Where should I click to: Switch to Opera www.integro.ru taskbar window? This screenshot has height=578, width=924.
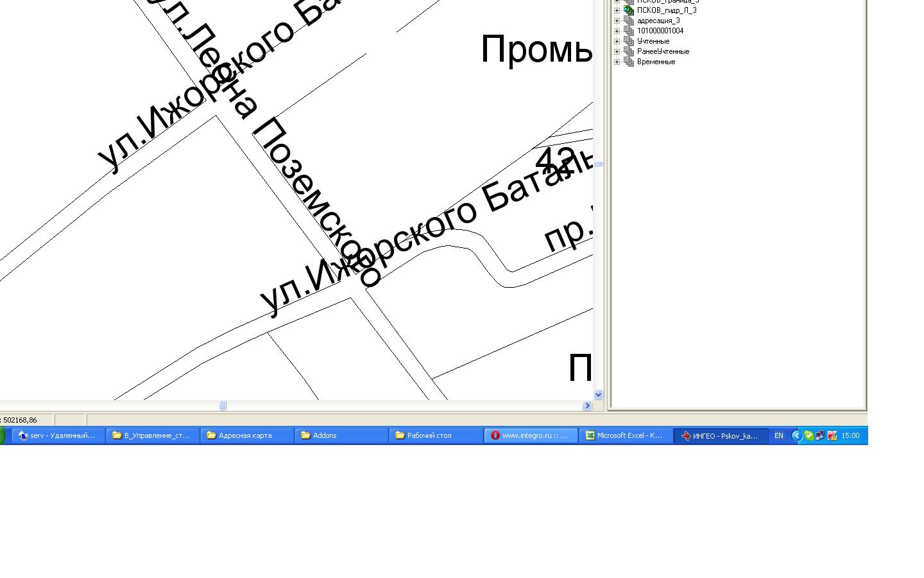click(531, 435)
